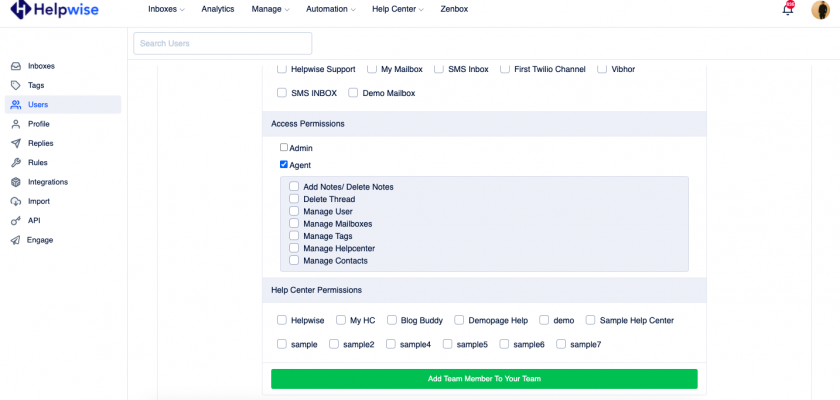This screenshot has height=400, width=840.
Task: Open the Automation dropdown menu
Action: coord(330,9)
